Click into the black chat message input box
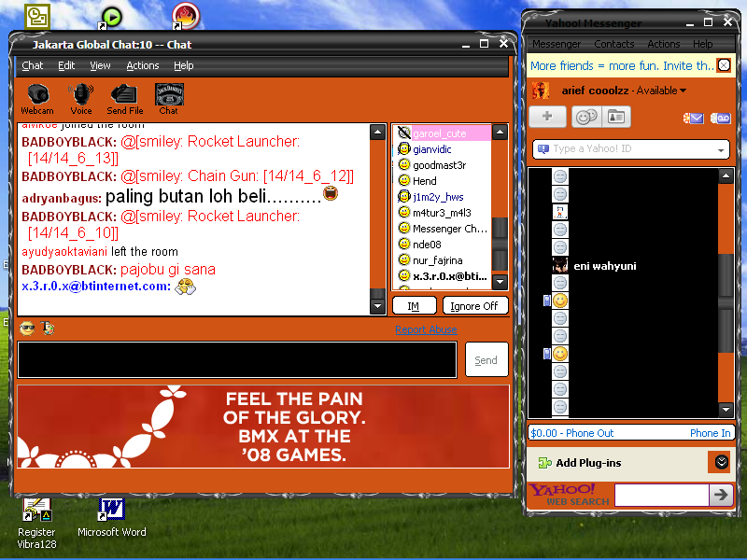 click(x=237, y=359)
